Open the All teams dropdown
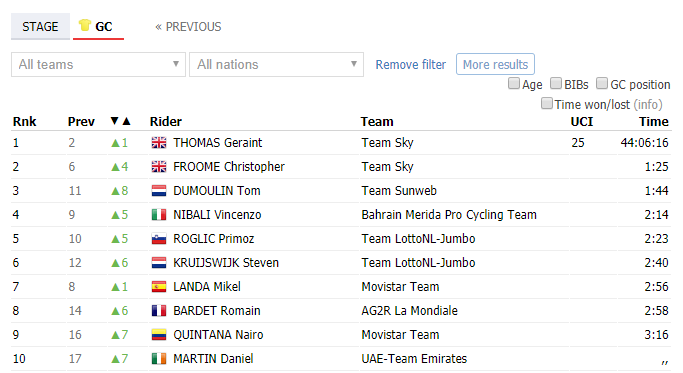683x373 pixels. coord(98,64)
